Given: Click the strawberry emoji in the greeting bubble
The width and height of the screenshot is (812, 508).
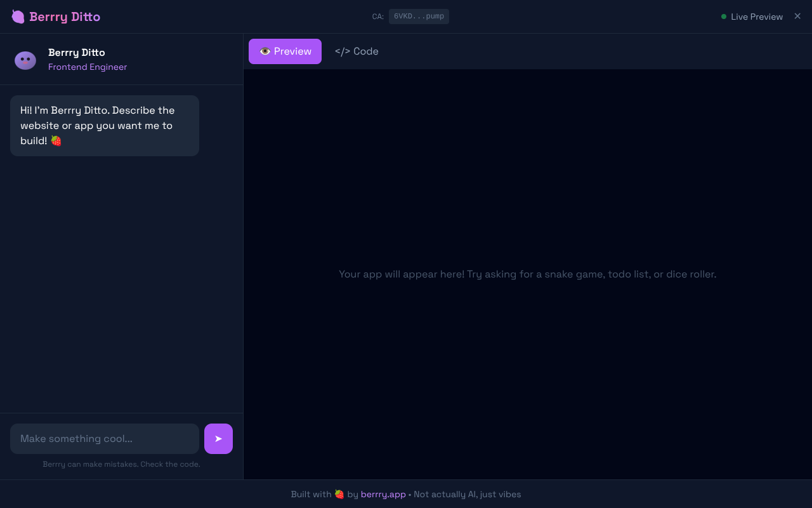Looking at the screenshot, I should click(56, 140).
